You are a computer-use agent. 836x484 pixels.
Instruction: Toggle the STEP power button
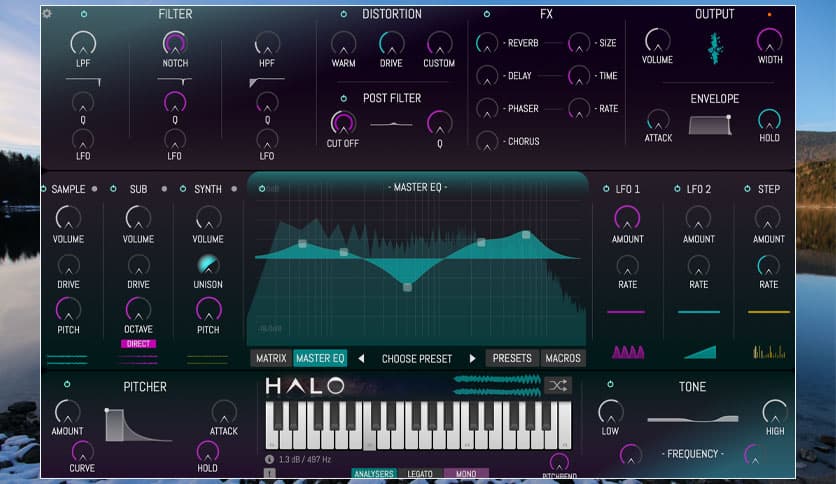click(x=747, y=189)
